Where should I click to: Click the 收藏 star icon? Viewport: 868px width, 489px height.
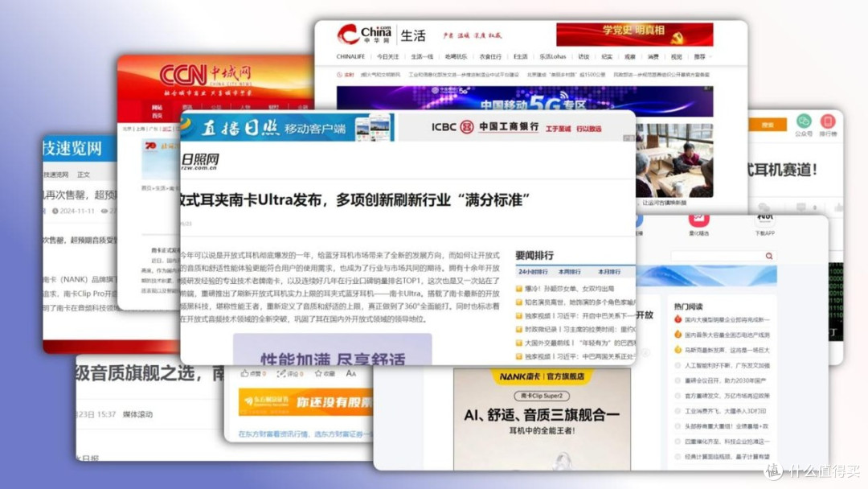[x=318, y=374]
